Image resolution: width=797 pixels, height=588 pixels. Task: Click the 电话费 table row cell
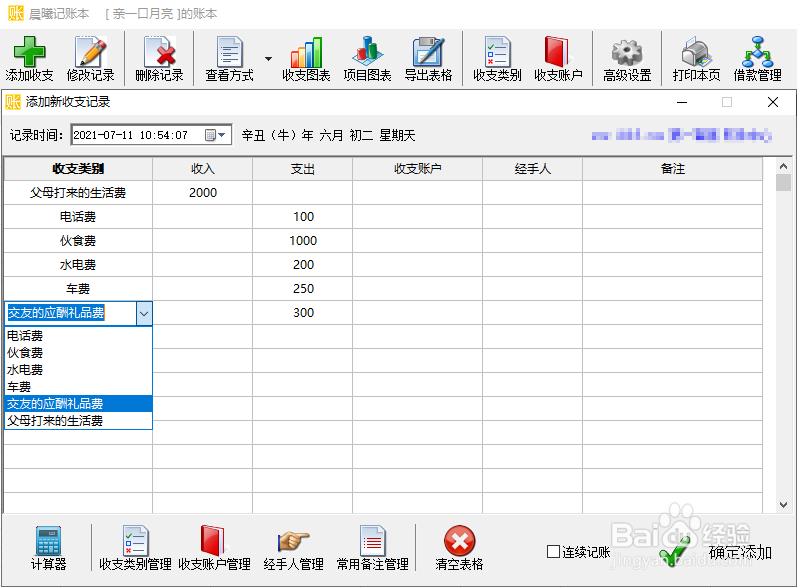click(78, 216)
